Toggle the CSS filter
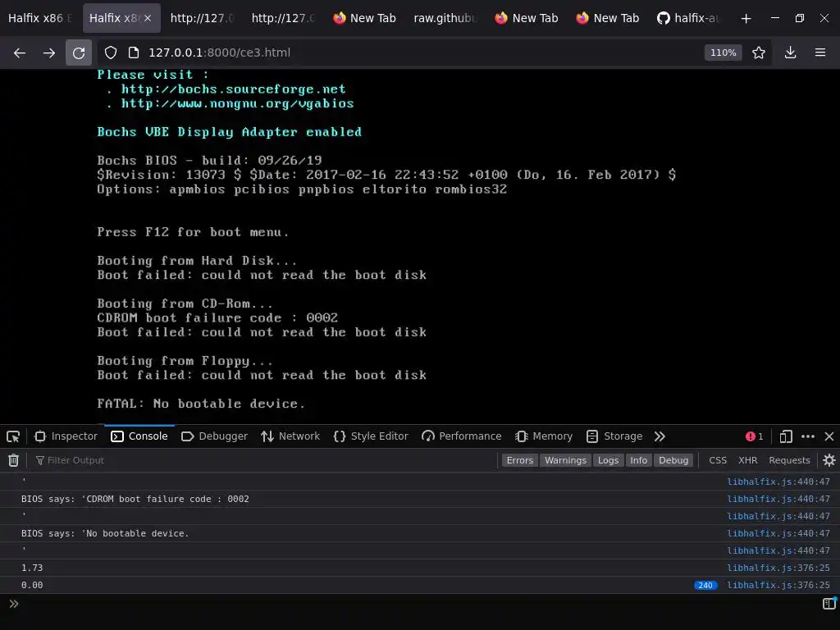 [x=718, y=460]
